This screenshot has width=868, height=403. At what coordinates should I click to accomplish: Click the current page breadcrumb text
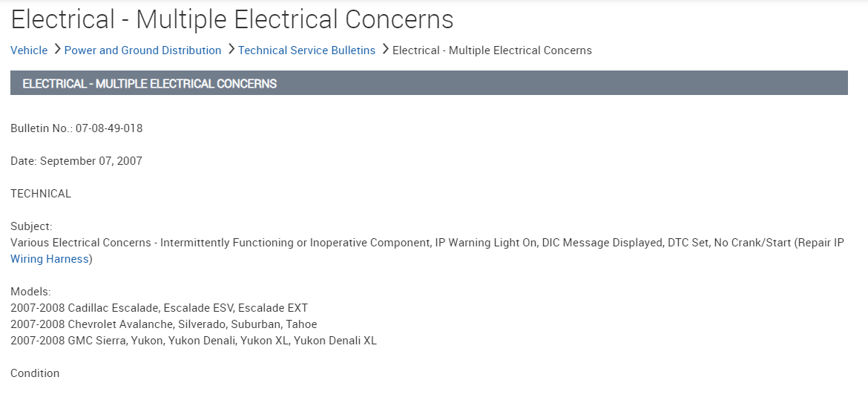[492, 50]
